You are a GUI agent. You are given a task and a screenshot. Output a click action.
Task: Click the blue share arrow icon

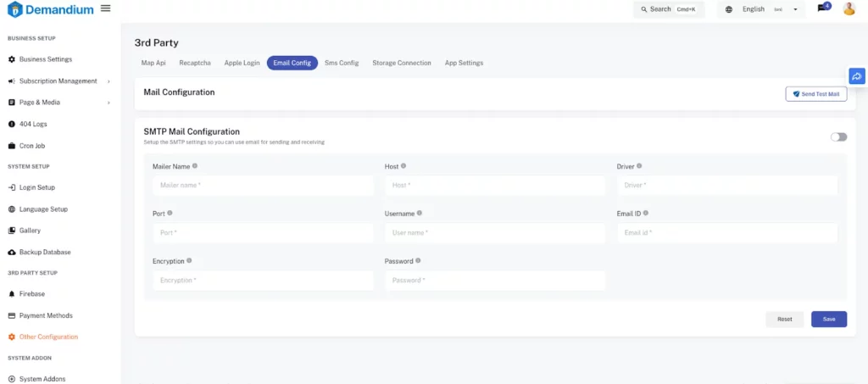click(857, 76)
